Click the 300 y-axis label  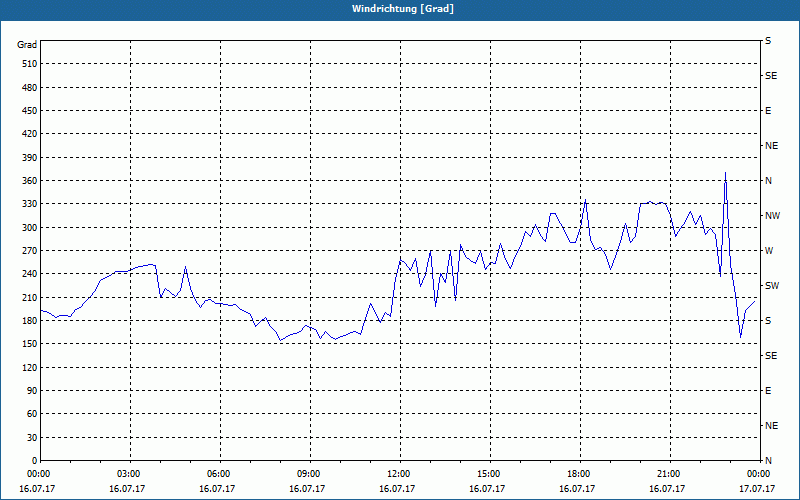coord(30,227)
